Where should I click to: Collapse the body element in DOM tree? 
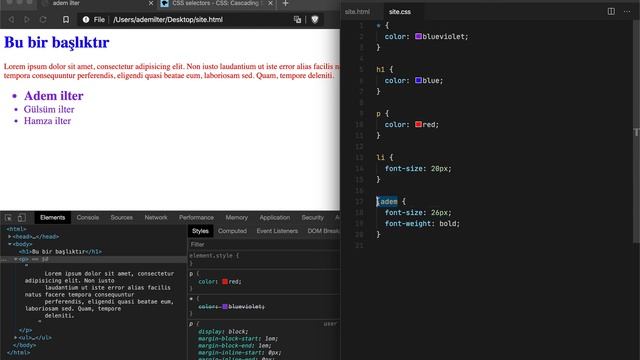10,244
